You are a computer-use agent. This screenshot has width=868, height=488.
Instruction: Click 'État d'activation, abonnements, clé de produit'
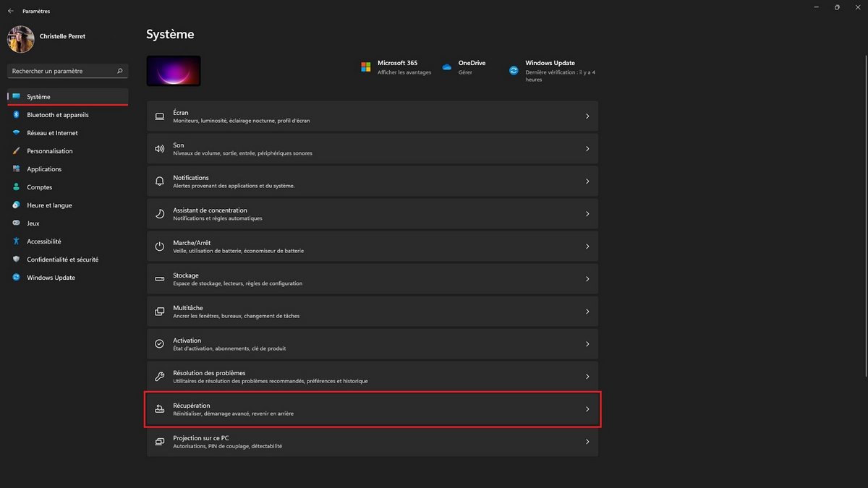[x=229, y=348]
